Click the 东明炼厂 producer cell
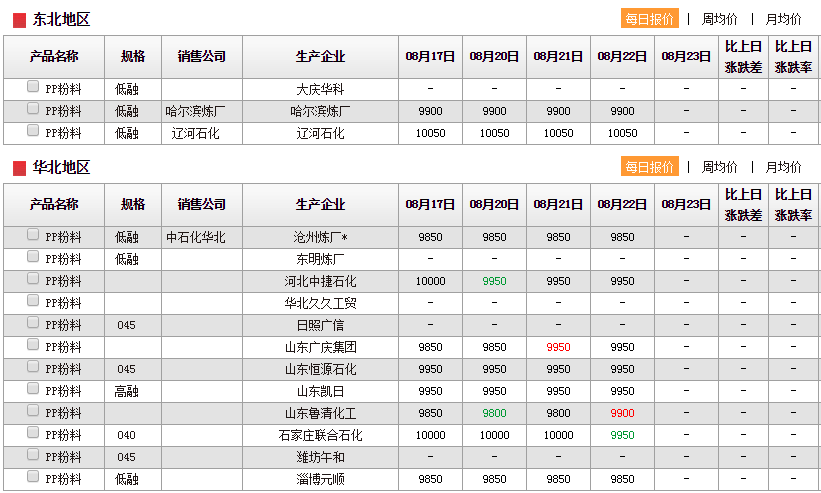This screenshot has height=493, width=821. [320, 260]
